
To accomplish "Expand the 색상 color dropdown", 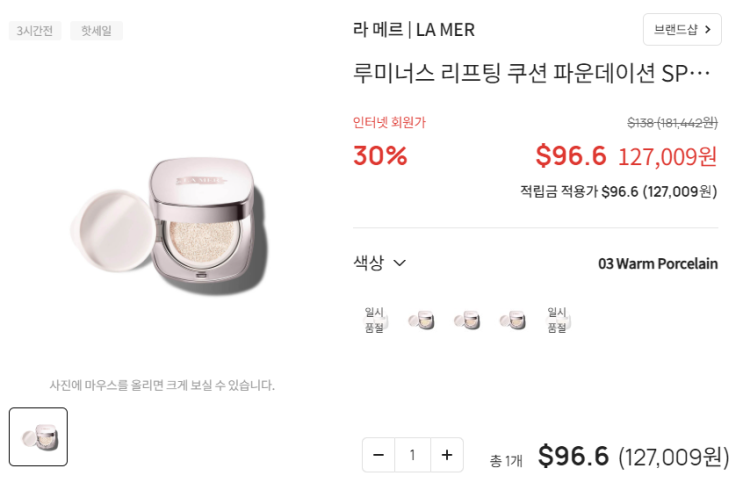I will click(x=380, y=263).
